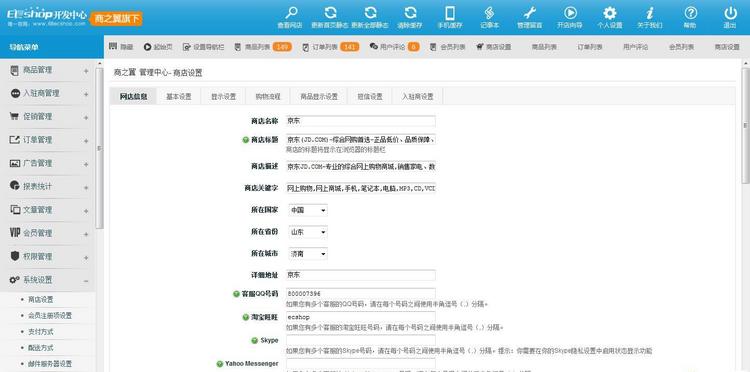Viewport: 750px width, 372px height.
Task: Open 设置导航栏 in shortcut bar
Action: [x=203, y=47]
